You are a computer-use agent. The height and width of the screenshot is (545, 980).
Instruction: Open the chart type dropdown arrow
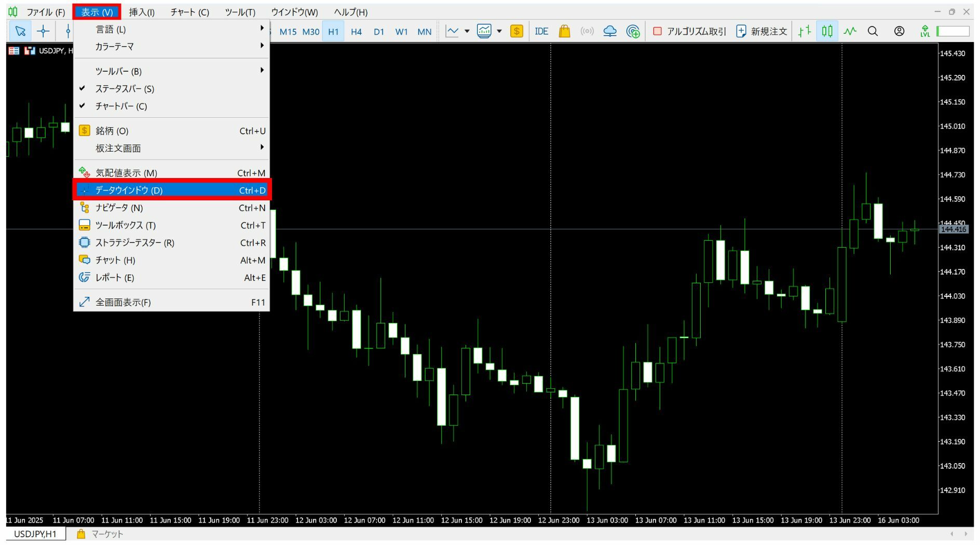click(467, 31)
